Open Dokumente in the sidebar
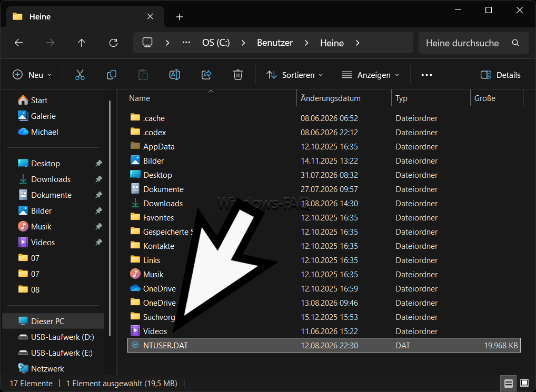 [45, 195]
